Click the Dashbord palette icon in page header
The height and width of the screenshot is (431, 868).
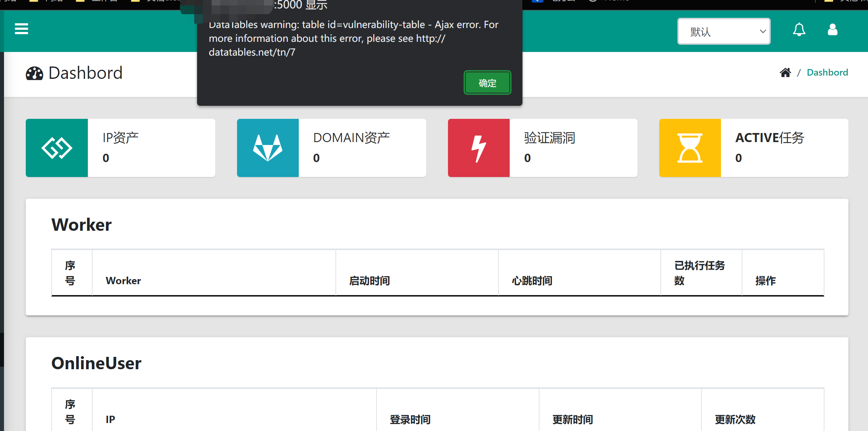click(34, 73)
